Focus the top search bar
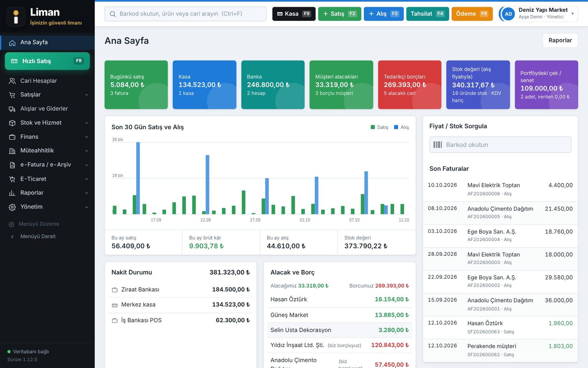Screen dimensions: 588x368 (186, 14)
